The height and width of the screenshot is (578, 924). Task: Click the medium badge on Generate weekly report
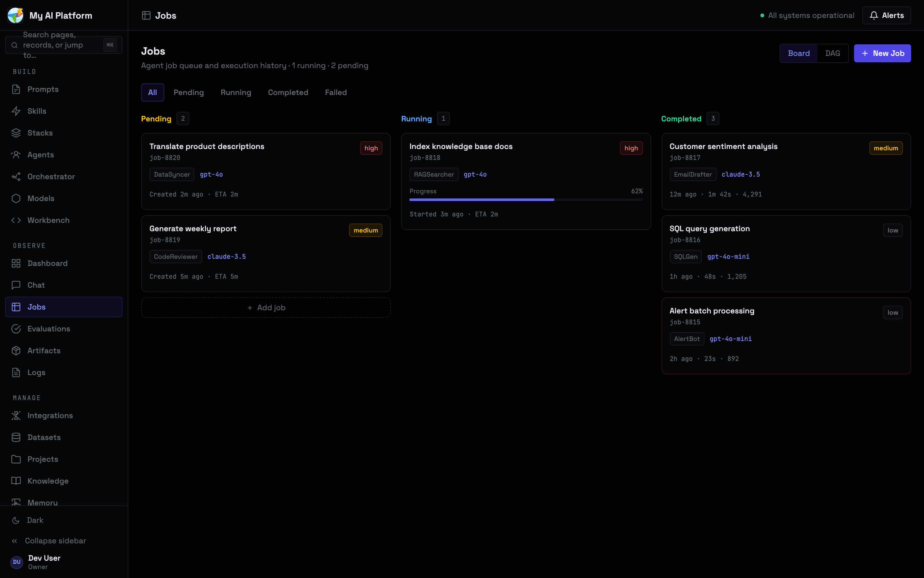click(365, 230)
